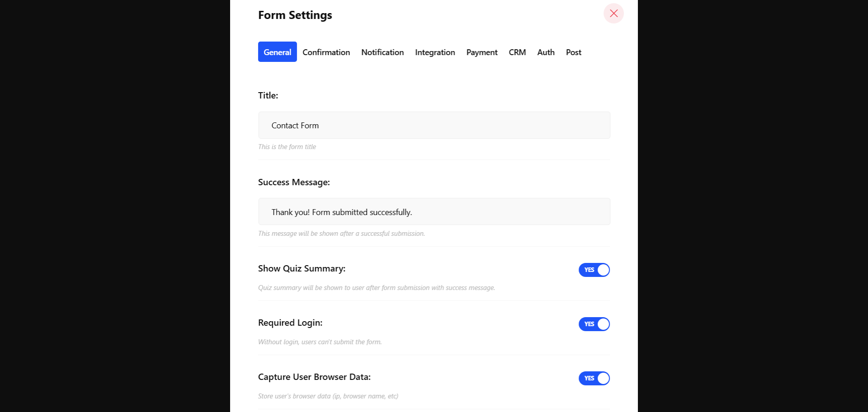
Task: Switch to the General tab
Action: 278,52
